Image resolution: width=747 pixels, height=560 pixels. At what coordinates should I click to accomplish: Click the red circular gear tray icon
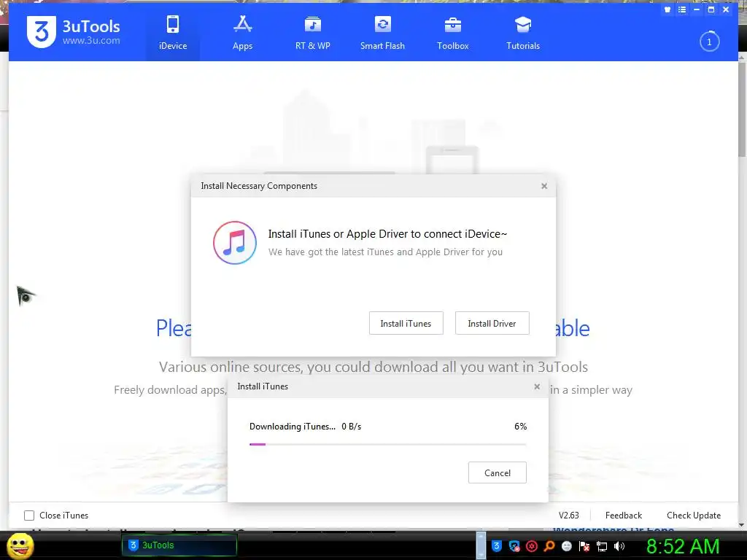pos(532,545)
